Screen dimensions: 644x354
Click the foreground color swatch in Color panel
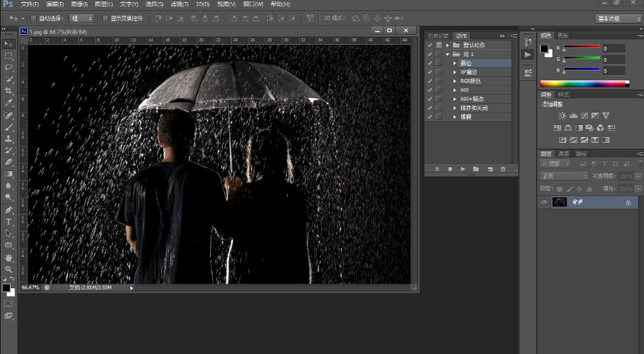tap(544, 49)
